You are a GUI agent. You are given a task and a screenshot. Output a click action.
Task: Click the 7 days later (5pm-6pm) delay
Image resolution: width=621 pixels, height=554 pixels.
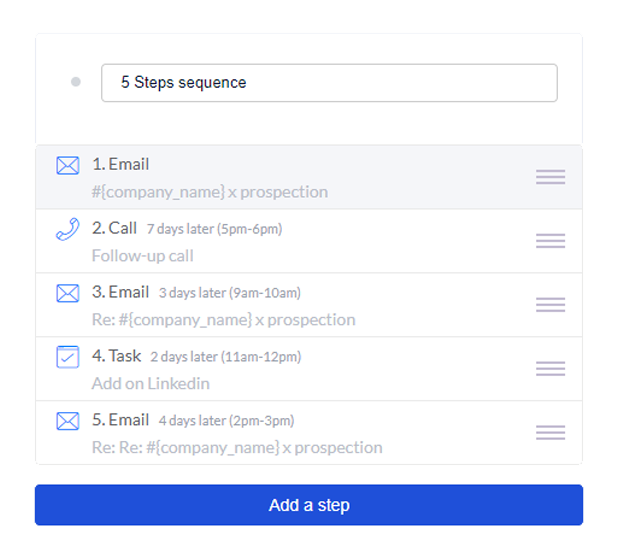point(214,229)
